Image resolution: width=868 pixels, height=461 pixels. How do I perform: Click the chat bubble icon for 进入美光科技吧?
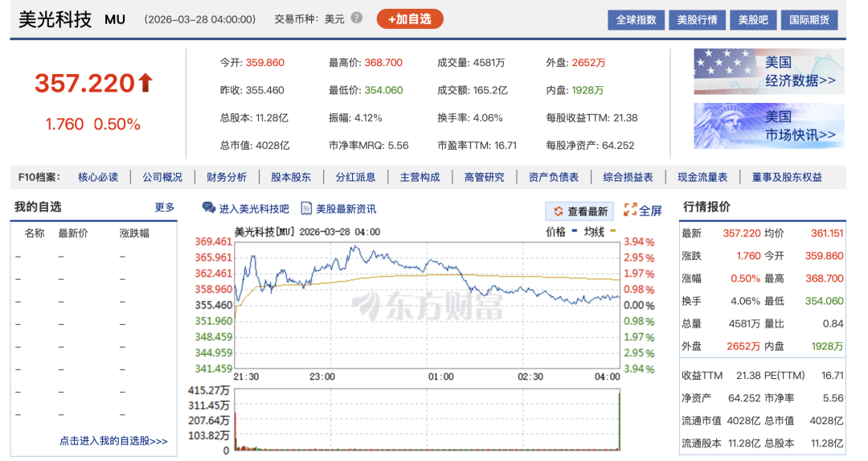tap(209, 208)
